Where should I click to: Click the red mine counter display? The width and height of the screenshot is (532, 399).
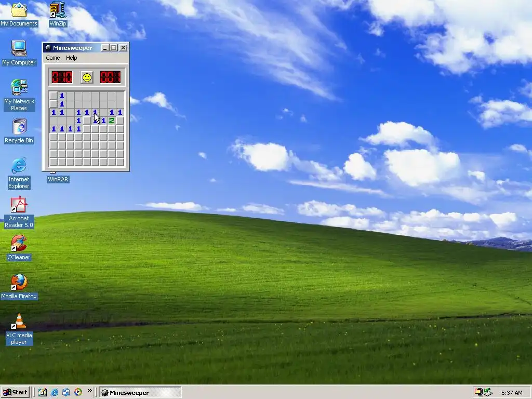(62, 77)
